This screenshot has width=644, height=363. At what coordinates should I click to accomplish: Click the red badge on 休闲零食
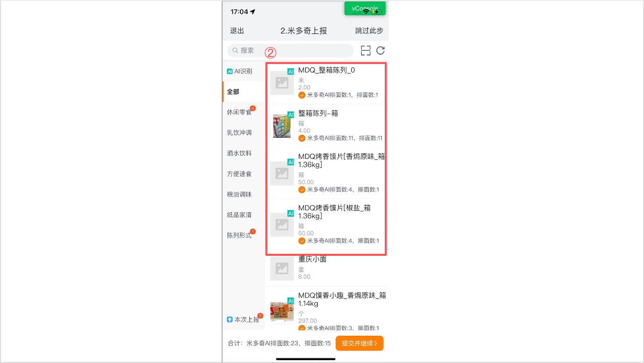[253, 109]
